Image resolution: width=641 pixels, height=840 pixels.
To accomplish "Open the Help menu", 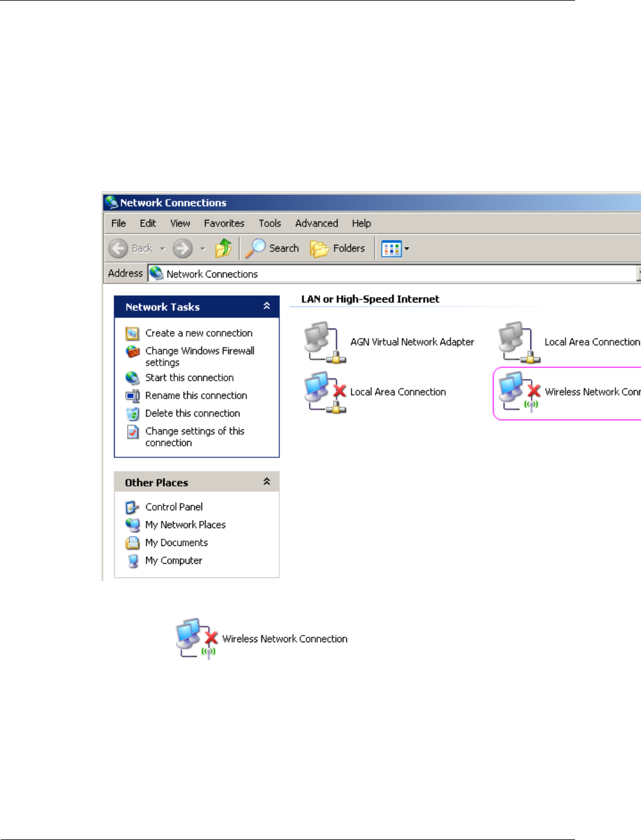I will [361, 223].
